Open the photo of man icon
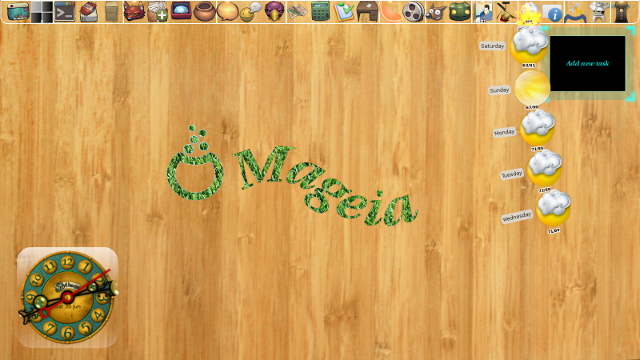 pos(483,11)
